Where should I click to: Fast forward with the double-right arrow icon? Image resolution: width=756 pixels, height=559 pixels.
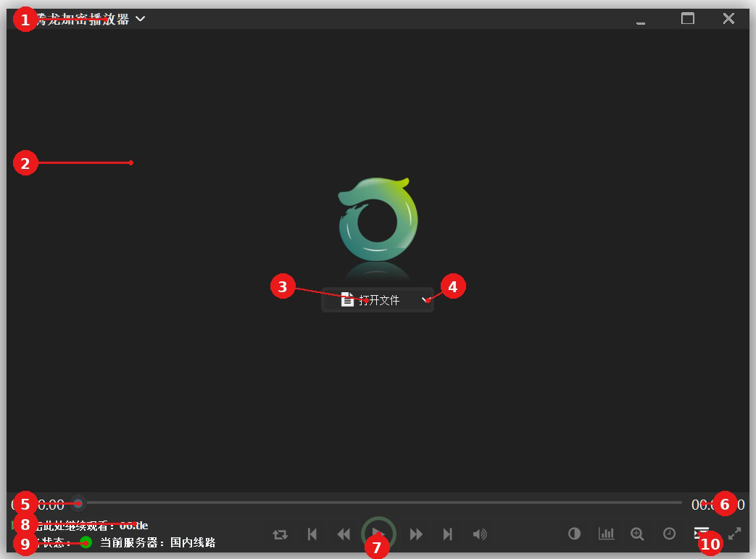pos(416,534)
